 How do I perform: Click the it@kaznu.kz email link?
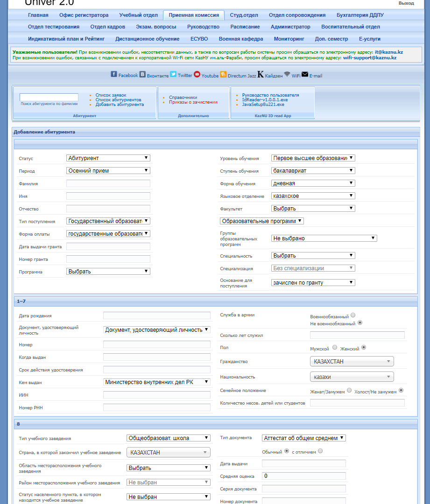point(389,52)
